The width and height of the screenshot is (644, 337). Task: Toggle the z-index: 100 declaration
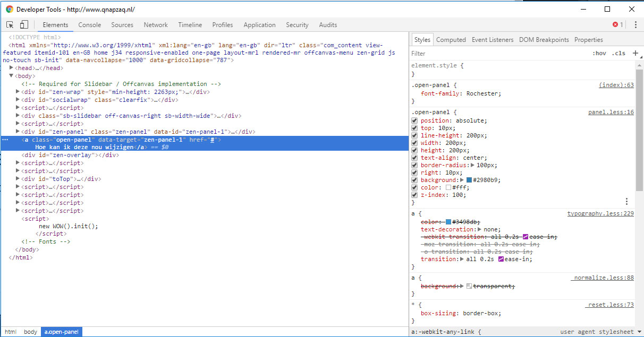point(415,195)
